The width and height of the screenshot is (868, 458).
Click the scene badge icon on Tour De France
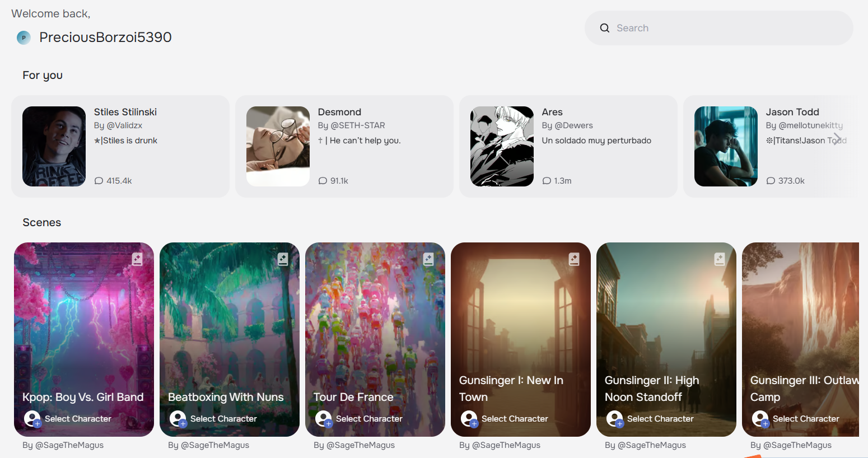click(428, 259)
